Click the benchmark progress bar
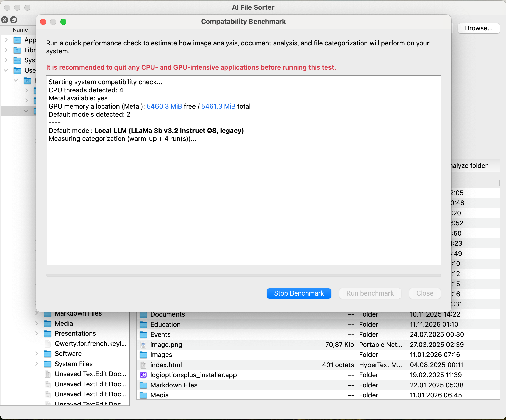The image size is (506, 420). [243, 275]
